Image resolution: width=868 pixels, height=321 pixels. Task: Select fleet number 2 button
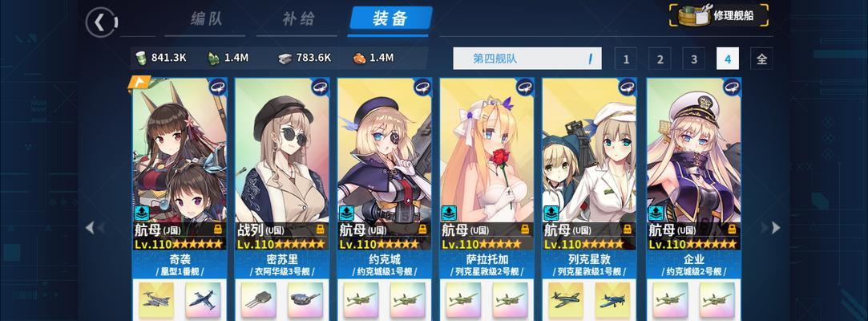pyautogui.click(x=660, y=59)
